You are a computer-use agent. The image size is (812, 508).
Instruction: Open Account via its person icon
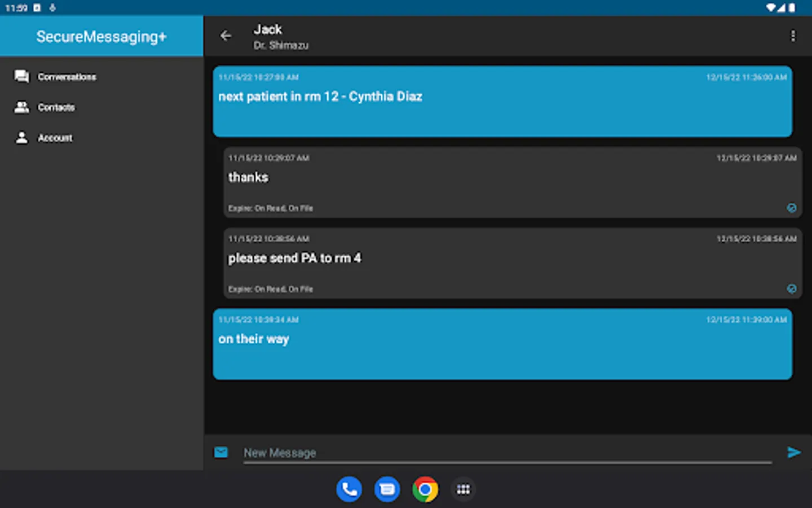click(22, 137)
